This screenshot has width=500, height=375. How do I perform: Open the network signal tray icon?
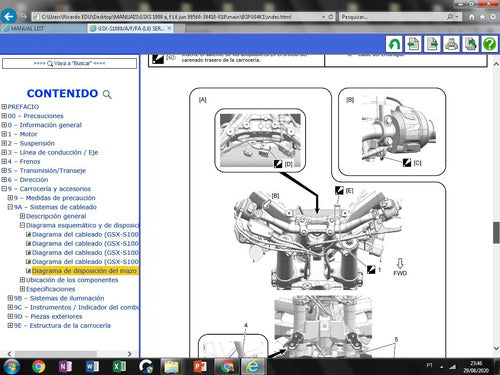(452, 367)
